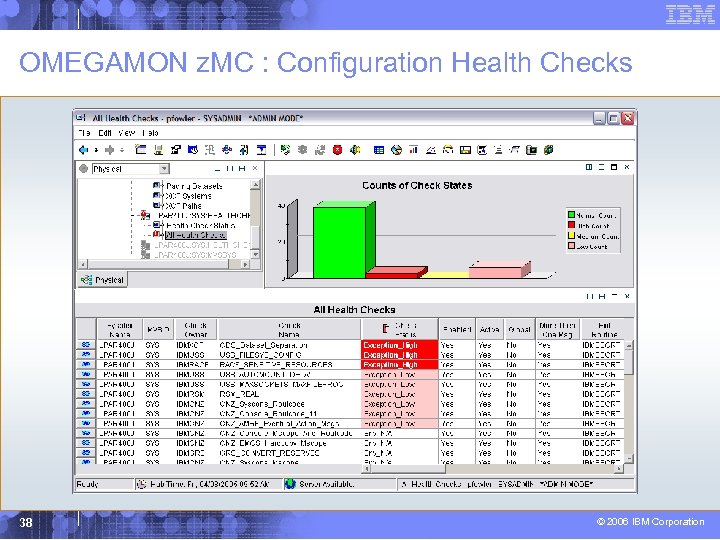The image size is (720, 540).
Task: Click the green Normal Count legend swatch
Action: [571, 215]
